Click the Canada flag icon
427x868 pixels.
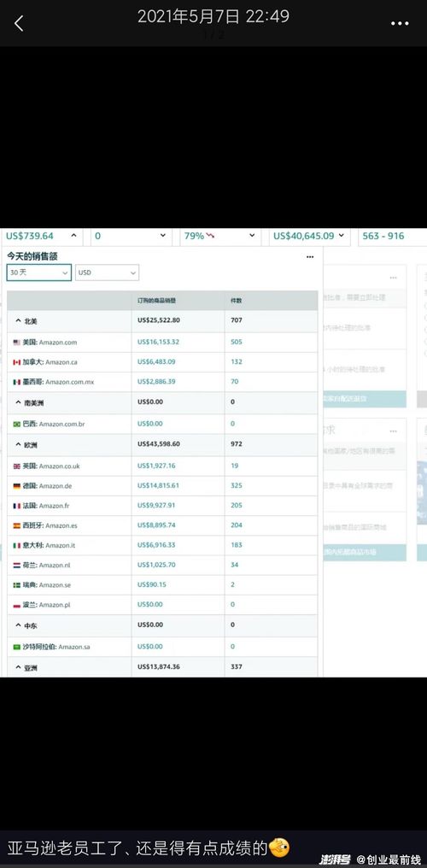pos(16,362)
